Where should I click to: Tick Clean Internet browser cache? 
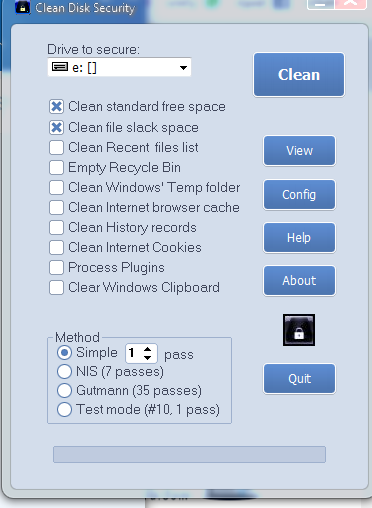point(56,207)
